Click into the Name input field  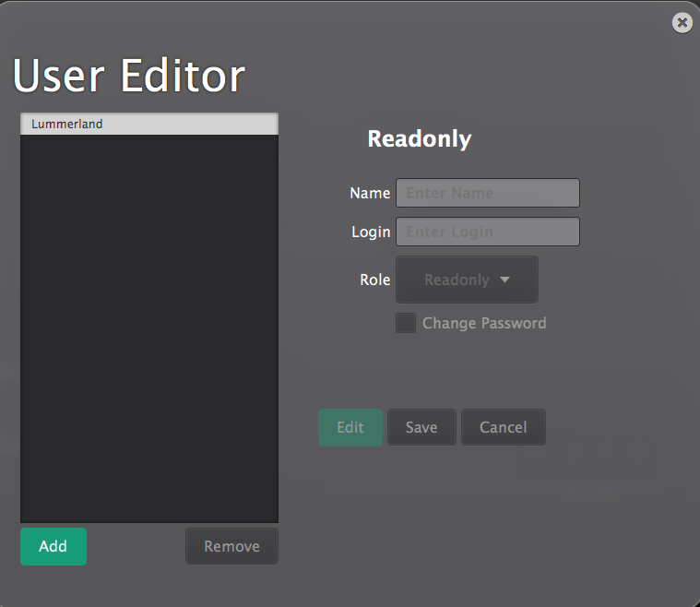[x=487, y=193]
